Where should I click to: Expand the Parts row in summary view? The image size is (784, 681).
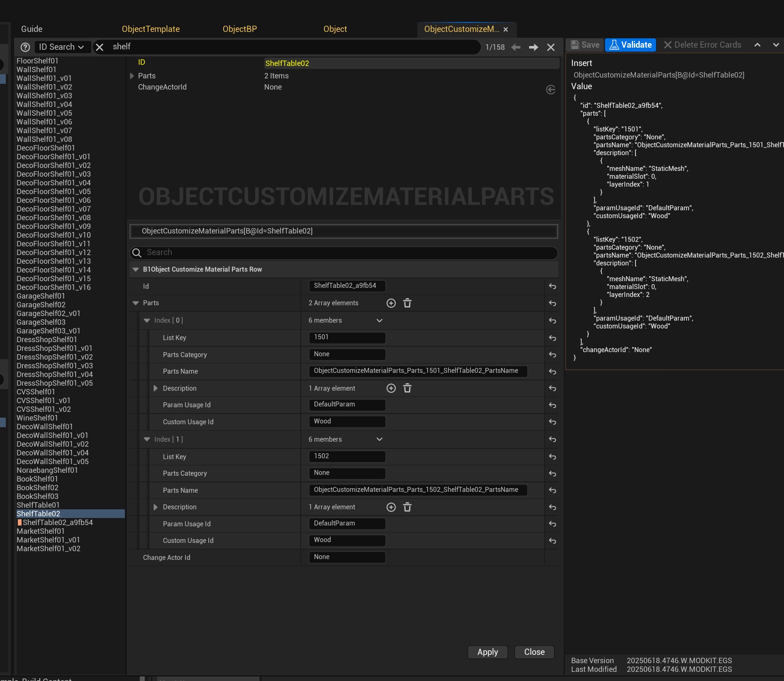(132, 76)
